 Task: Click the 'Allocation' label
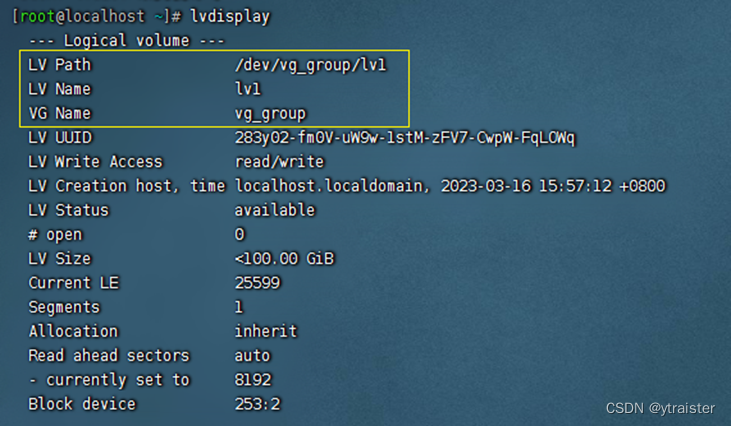(x=74, y=331)
